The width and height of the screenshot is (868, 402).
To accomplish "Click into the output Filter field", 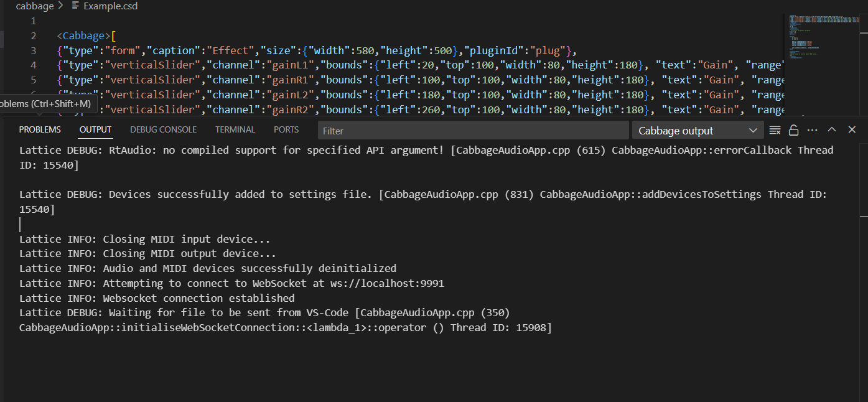I will (x=473, y=131).
